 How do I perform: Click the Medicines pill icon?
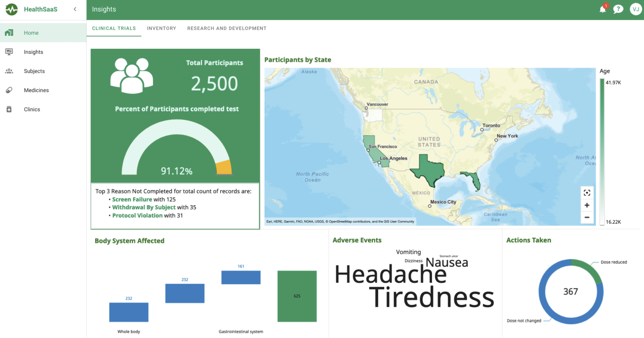(x=9, y=90)
